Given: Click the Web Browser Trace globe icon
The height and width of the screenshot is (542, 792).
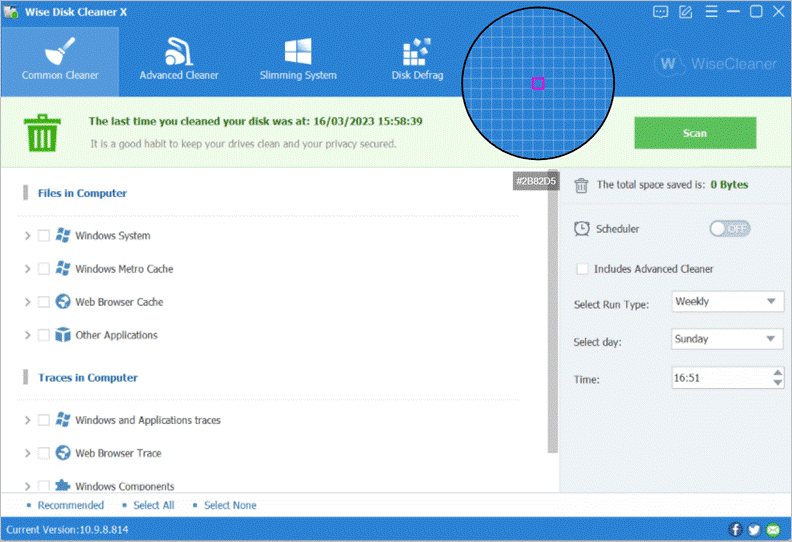Looking at the screenshot, I should (x=63, y=453).
